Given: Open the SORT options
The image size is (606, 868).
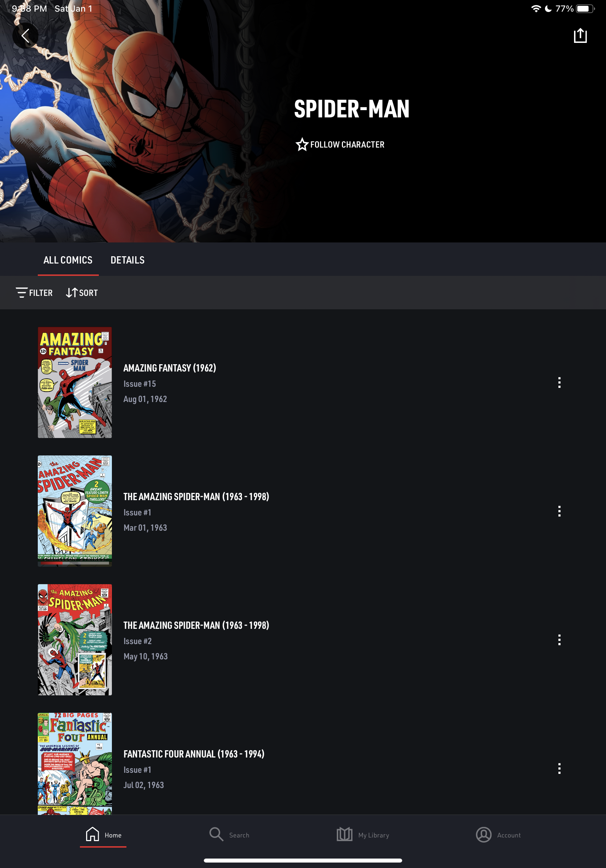Looking at the screenshot, I should tap(82, 293).
